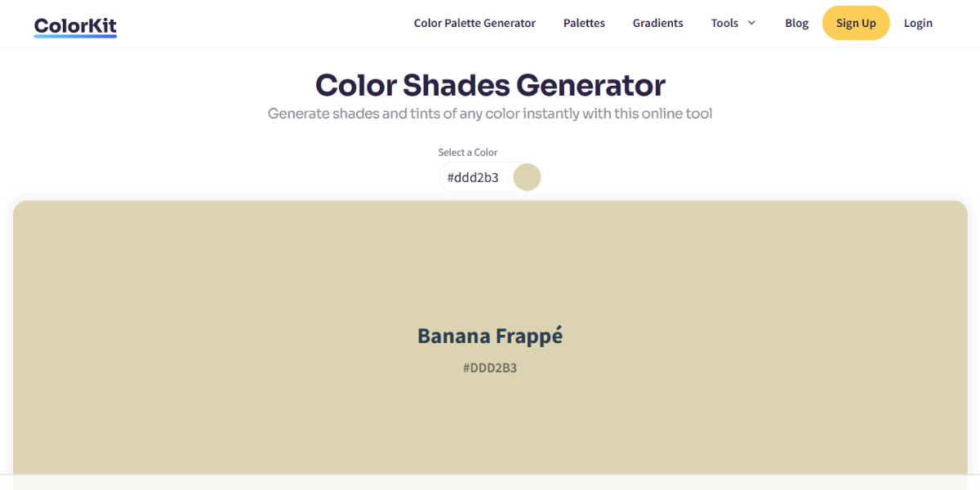Open the color picker swatch beside the hex input
The width and height of the screenshot is (980, 490).
point(527,176)
